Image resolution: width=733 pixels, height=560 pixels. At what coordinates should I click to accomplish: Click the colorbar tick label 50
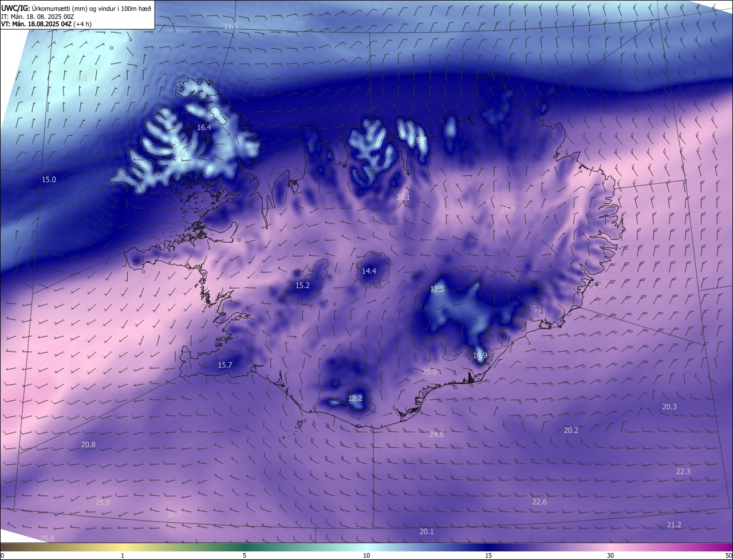click(728, 556)
